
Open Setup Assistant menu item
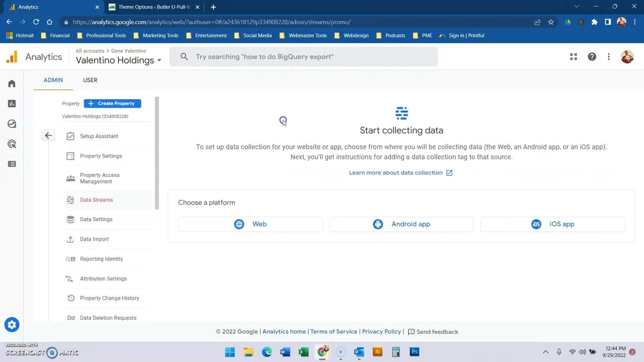[99, 136]
